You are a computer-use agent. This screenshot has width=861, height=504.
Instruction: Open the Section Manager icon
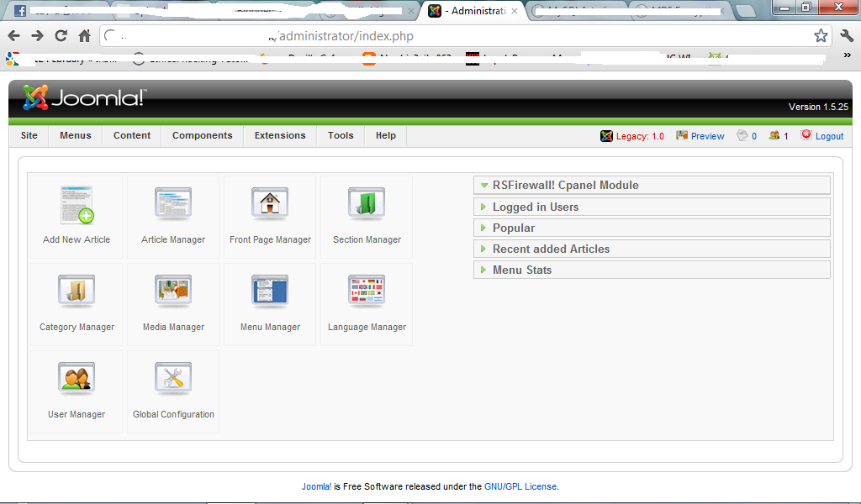(367, 203)
